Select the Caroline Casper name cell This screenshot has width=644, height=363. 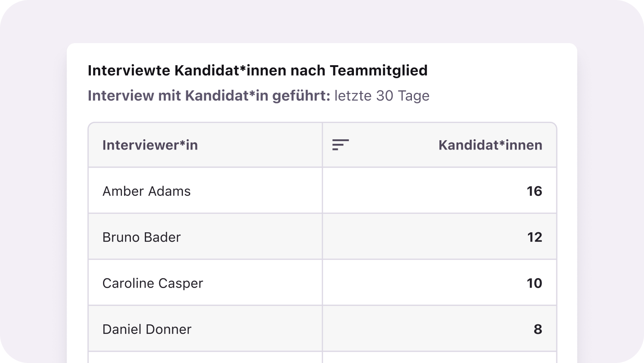click(x=153, y=283)
